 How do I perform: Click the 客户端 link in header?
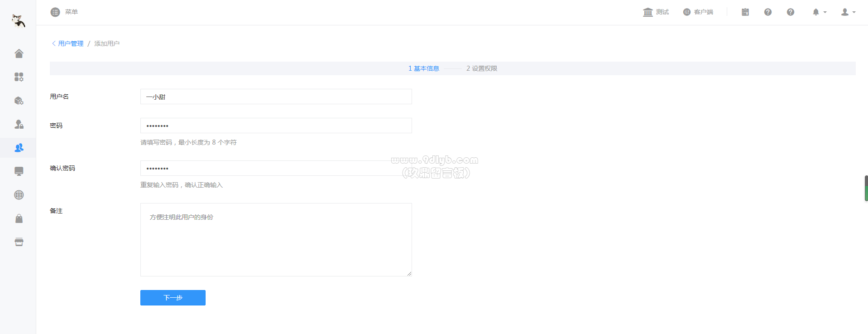click(698, 12)
